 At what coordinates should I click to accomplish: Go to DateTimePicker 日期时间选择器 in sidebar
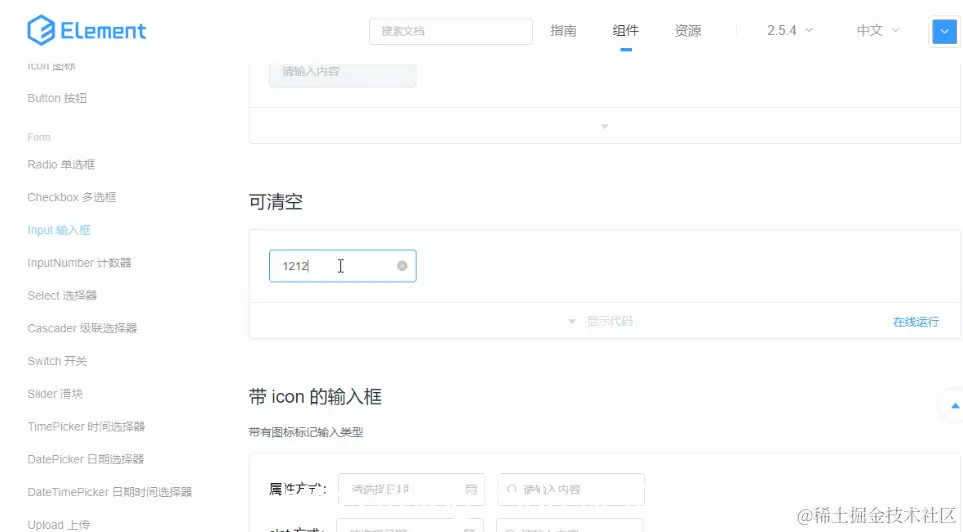pyautogui.click(x=110, y=492)
